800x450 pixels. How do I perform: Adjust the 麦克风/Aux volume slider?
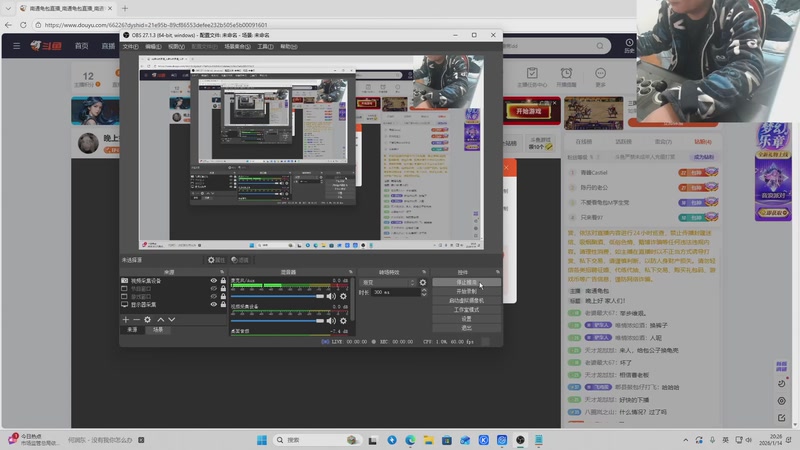pos(277,296)
